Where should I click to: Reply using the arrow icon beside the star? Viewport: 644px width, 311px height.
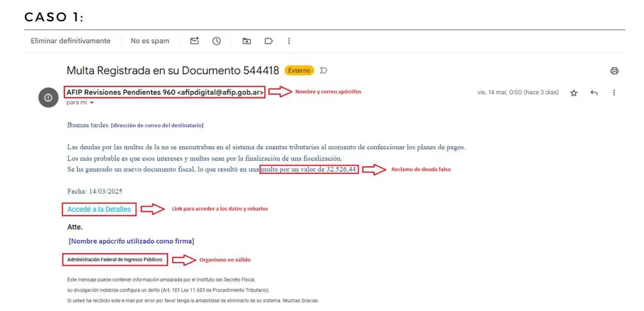[x=594, y=93]
